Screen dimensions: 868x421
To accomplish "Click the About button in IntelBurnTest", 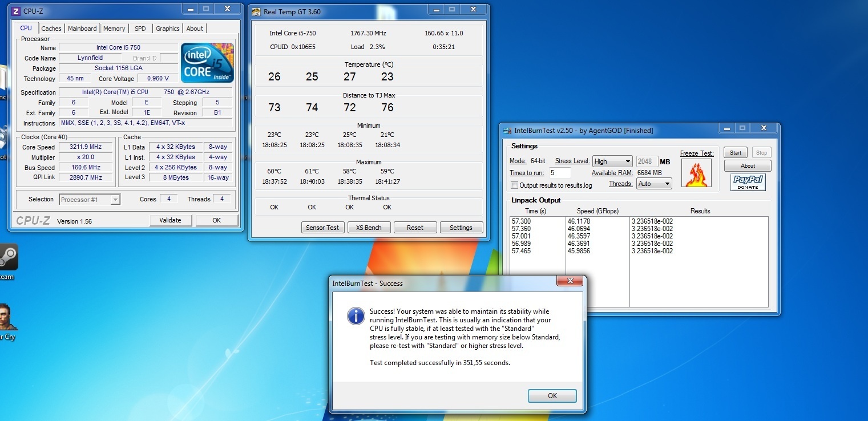I will pyautogui.click(x=748, y=166).
